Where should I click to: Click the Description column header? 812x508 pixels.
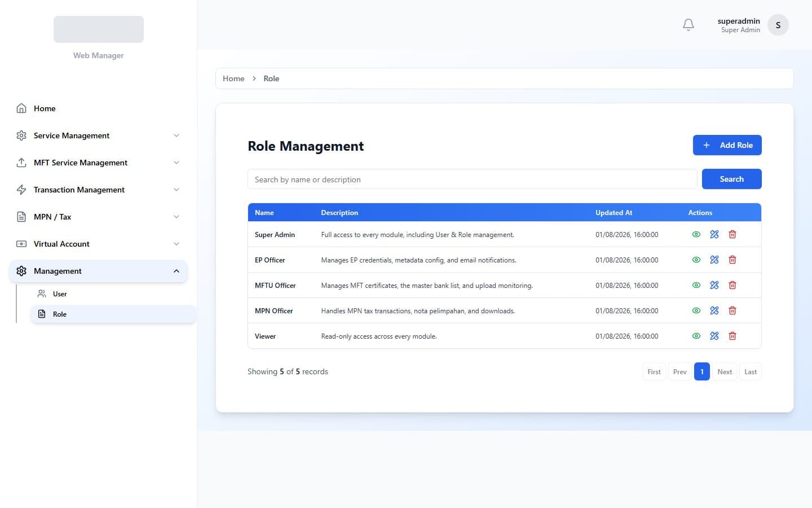point(339,213)
